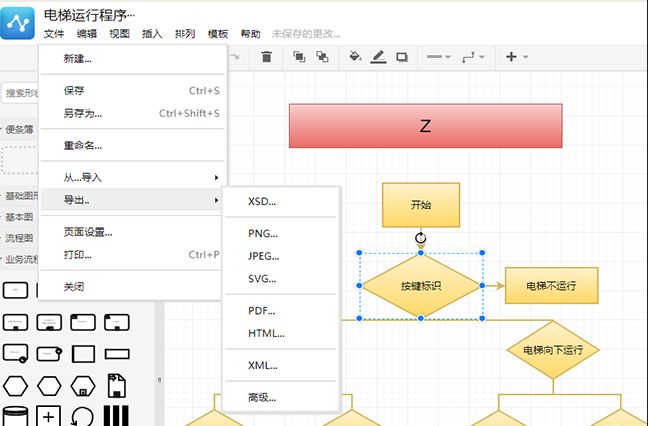Click the trash delete icon in toolbar
This screenshot has width=648, height=426.
tap(267, 57)
